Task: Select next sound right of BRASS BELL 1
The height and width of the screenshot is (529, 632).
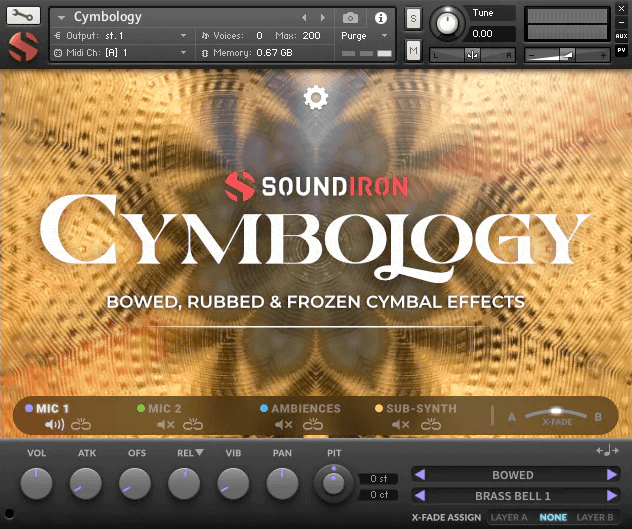Action: click(612, 496)
